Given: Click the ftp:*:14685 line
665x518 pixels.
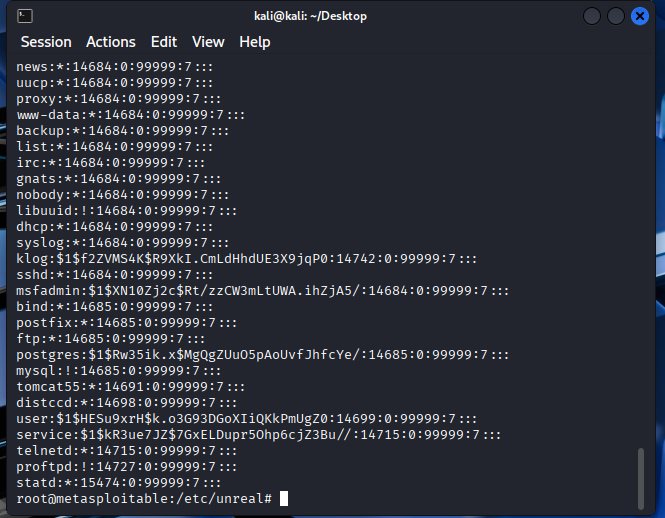Looking at the screenshot, I should (x=111, y=339).
